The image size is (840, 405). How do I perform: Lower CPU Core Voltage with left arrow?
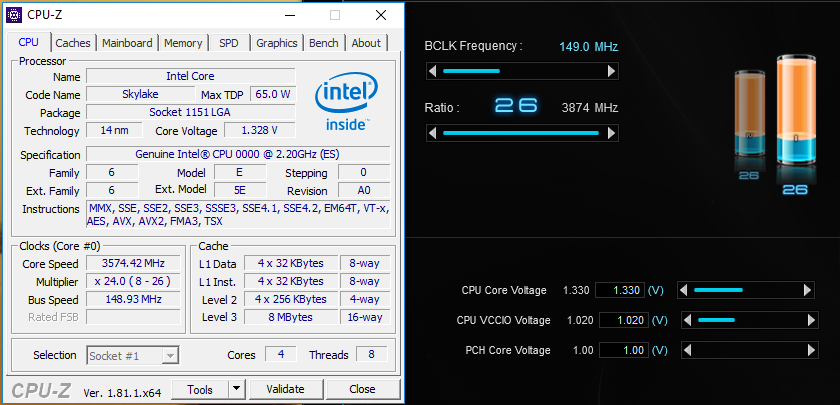[683, 290]
